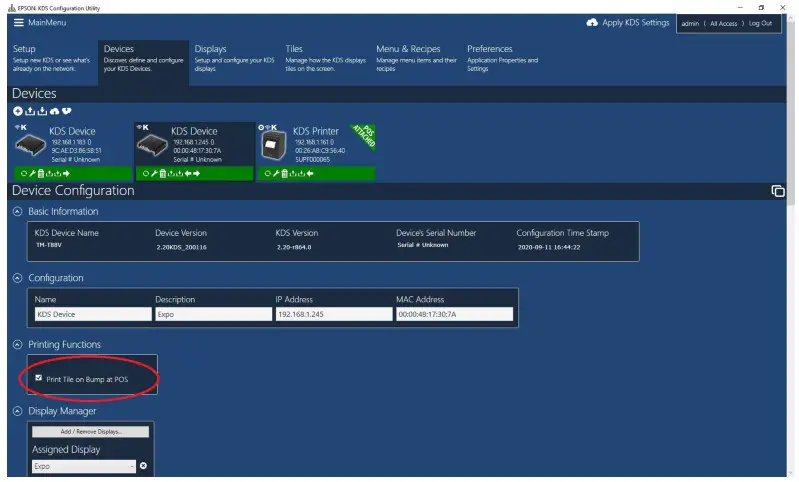Click the Description field containing Expo

[x=214, y=314]
